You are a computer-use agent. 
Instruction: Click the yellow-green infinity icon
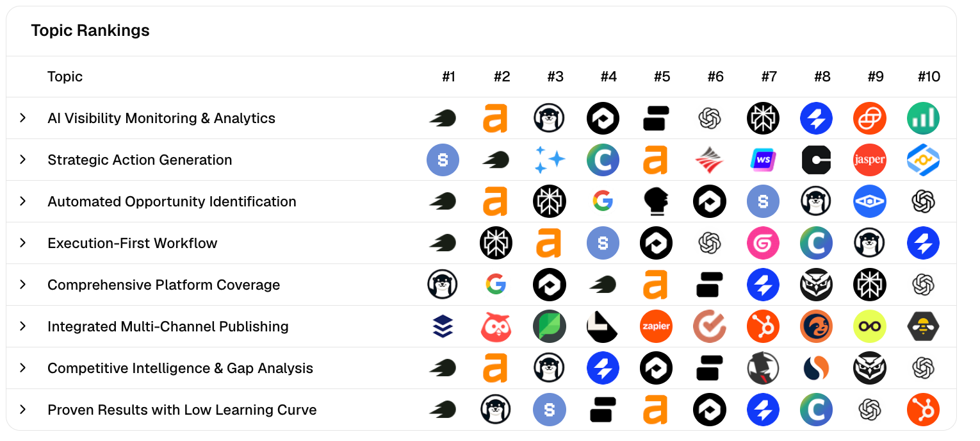(x=869, y=327)
